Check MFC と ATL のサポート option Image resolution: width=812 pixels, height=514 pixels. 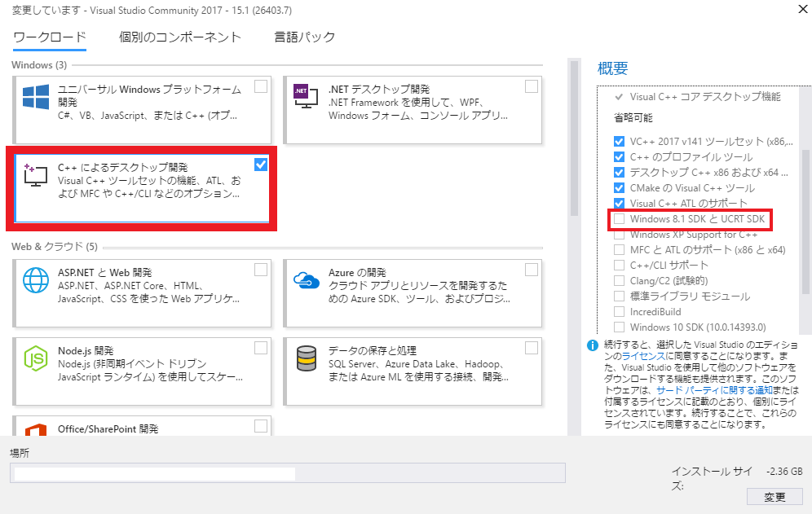point(619,249)
